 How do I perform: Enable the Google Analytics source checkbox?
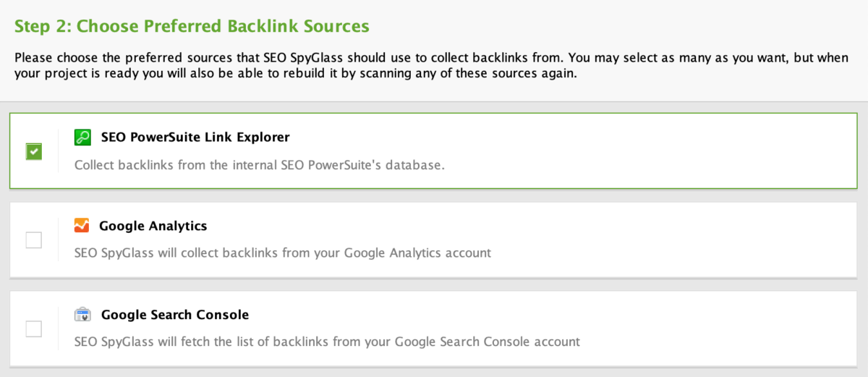[x=34, y=240]
